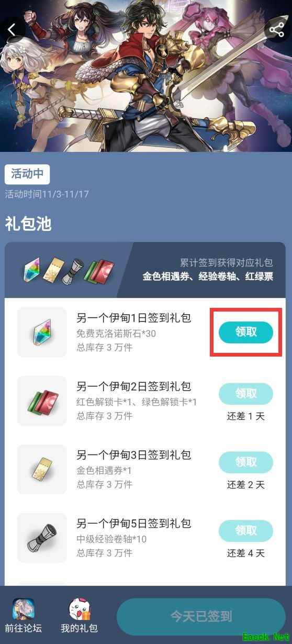Tap the character artwork header image
The width and height of the screenshot is (292, 644).
pyautogui.click(x=146, y=76)
